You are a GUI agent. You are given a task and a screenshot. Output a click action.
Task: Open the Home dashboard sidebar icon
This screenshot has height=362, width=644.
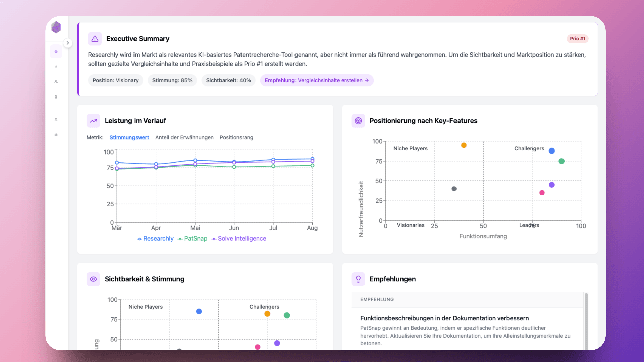tap(56, 51)
